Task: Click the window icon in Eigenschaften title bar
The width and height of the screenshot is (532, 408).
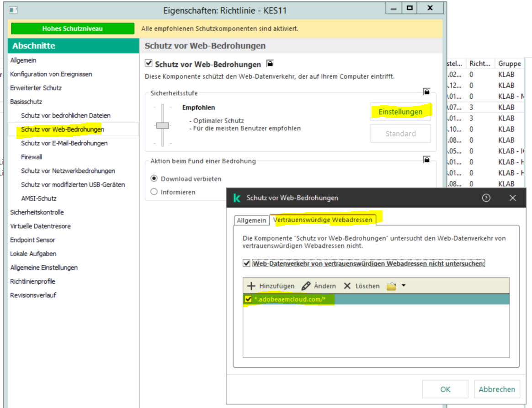Action: pos(14,10)
